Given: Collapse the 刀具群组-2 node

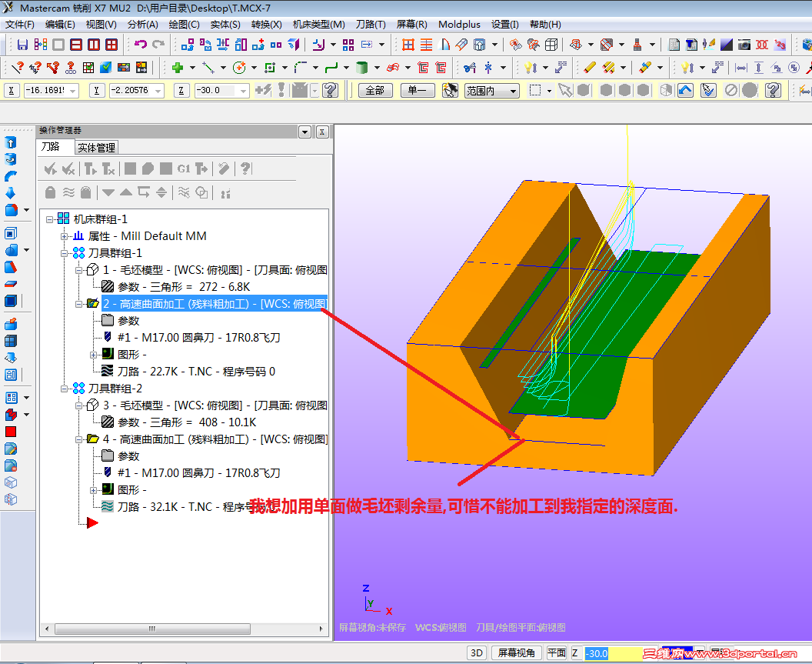Looking at the screenshot, I should (x=65, y=389).
